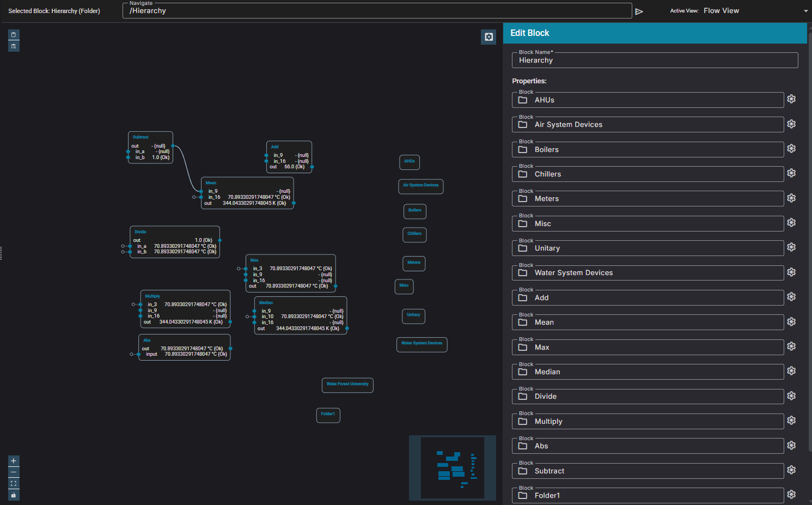Click the navigate go arrow icon

tap(639, 11)
